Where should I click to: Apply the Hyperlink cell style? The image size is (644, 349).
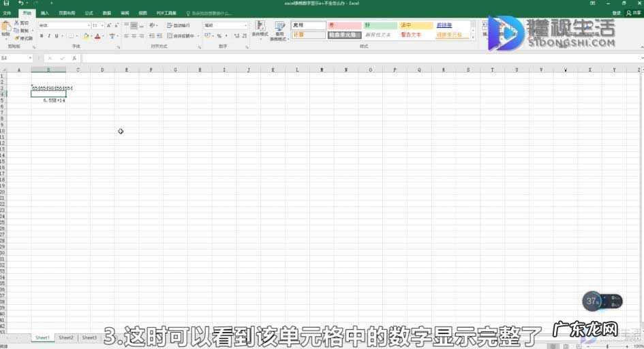coord(452,25)
